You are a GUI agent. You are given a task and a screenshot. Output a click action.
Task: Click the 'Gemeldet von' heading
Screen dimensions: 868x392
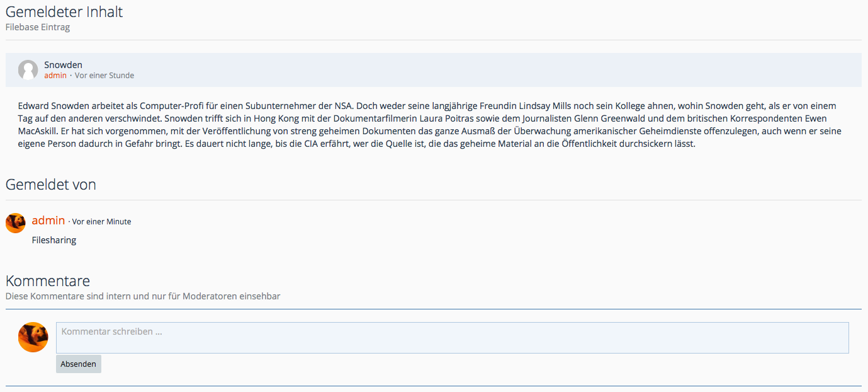51,185
